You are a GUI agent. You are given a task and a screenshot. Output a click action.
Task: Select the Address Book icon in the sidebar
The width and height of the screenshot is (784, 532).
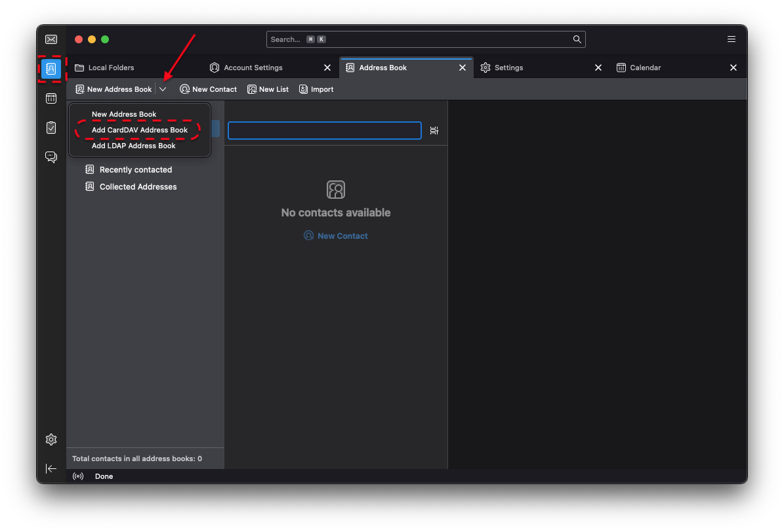pos(51,68)
